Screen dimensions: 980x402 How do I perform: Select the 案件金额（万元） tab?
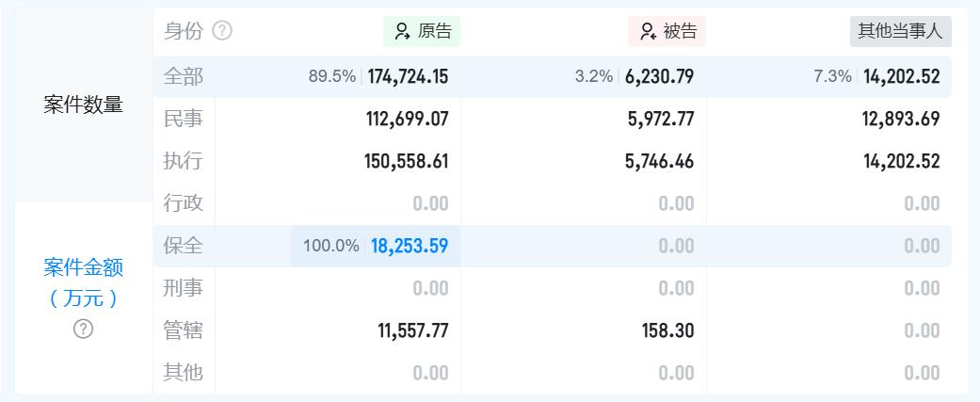[83, 282]
